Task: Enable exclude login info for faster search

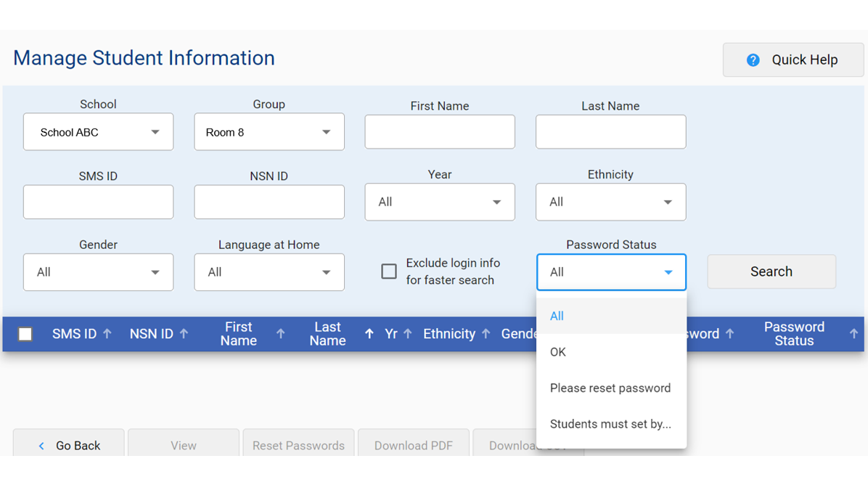Action: point(389,271)
